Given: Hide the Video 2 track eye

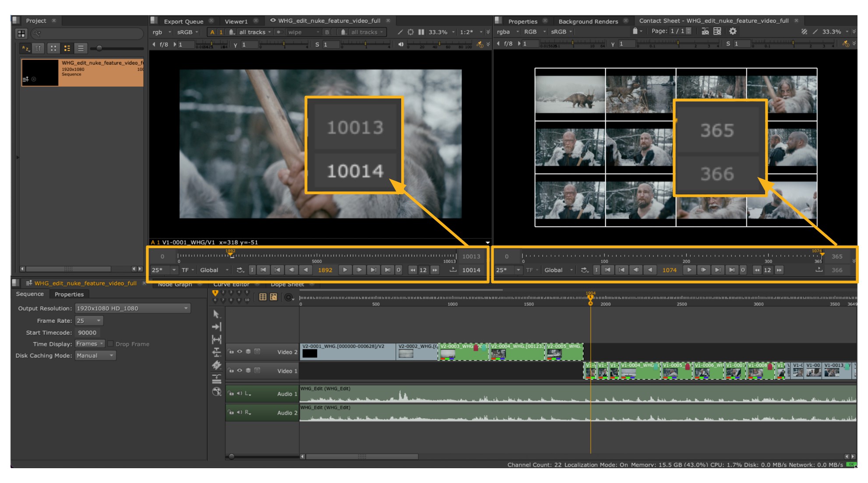Looking at the screenshot, I should tap(240, 351).
